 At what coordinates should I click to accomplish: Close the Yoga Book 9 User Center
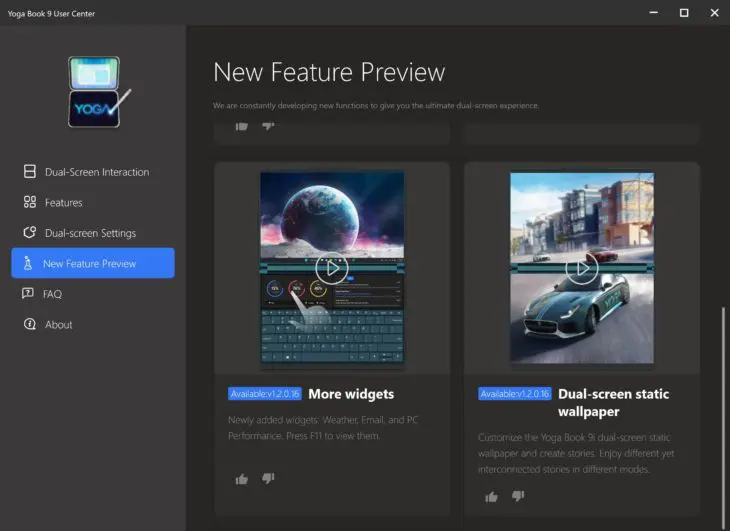[714, 13]
